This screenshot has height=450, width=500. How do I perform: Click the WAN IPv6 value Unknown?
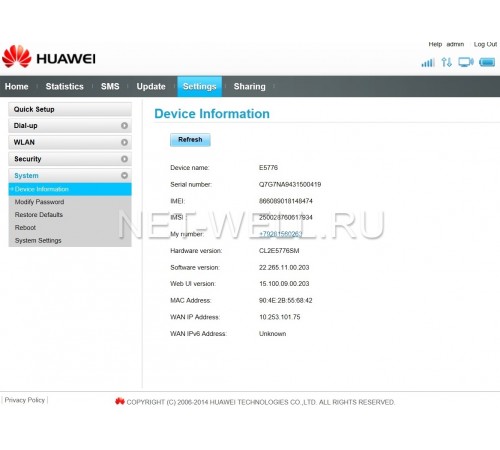272,333
